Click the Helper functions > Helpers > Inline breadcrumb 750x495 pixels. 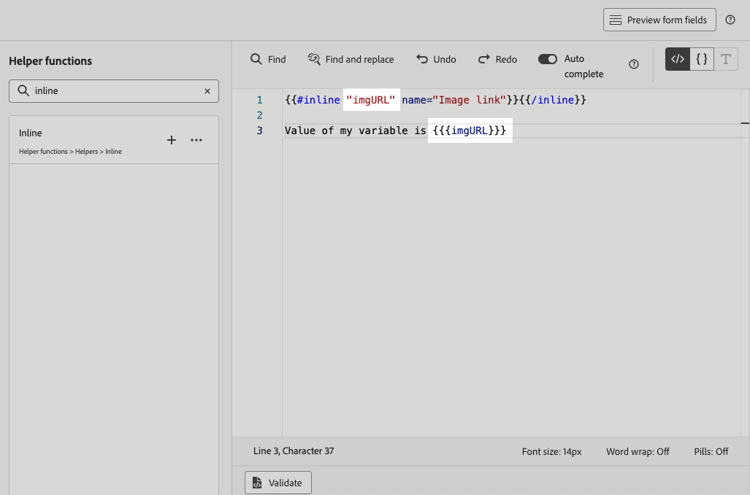[70, 152]
